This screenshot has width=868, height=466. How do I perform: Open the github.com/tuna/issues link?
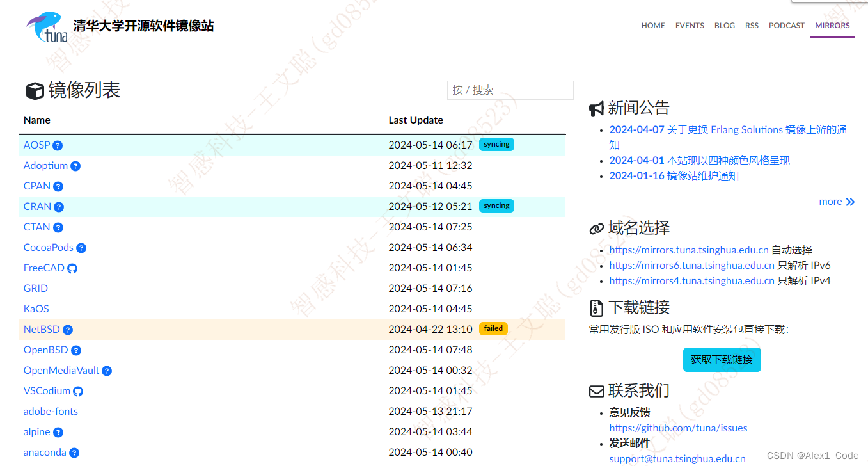point(678,428)
